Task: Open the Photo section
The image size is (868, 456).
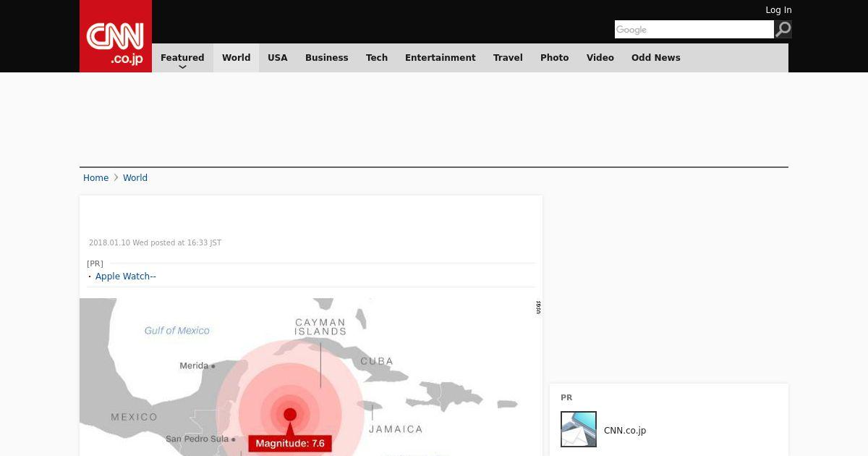Action: (555, 58)
